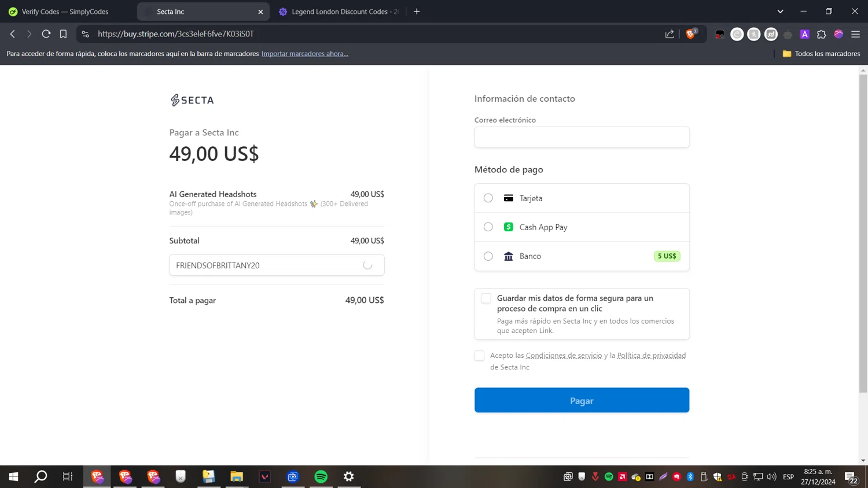This screenshot has width=868, height=488.
Task: Open Política de privacidad link
Action: (651, 356)
